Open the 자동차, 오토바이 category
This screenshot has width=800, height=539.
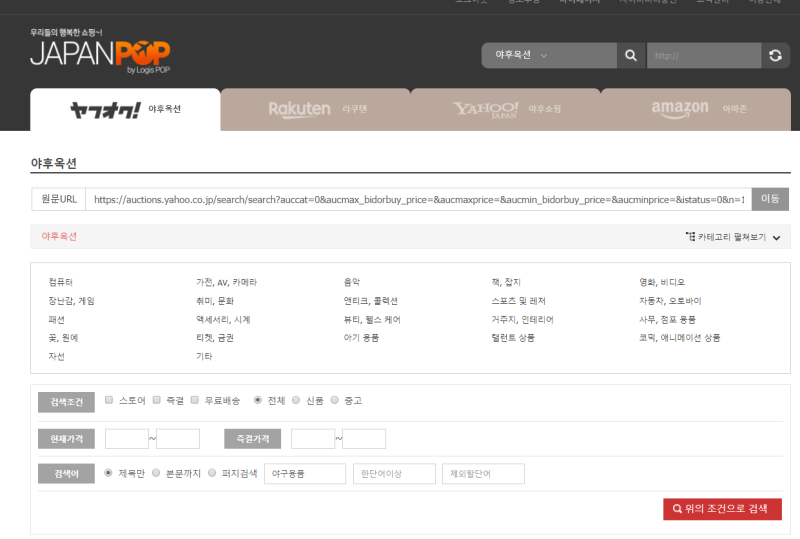pyautogui.click(x=670, y=301)
